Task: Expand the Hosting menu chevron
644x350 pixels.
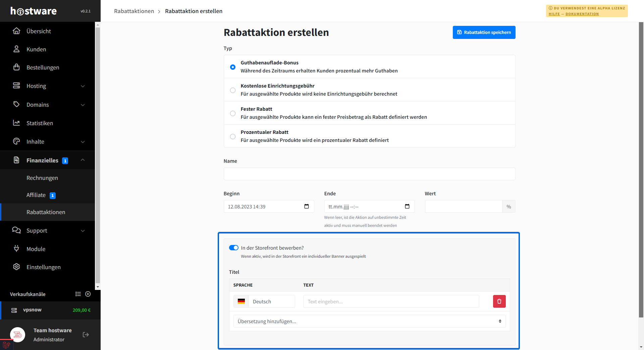Action: point(83,86)
